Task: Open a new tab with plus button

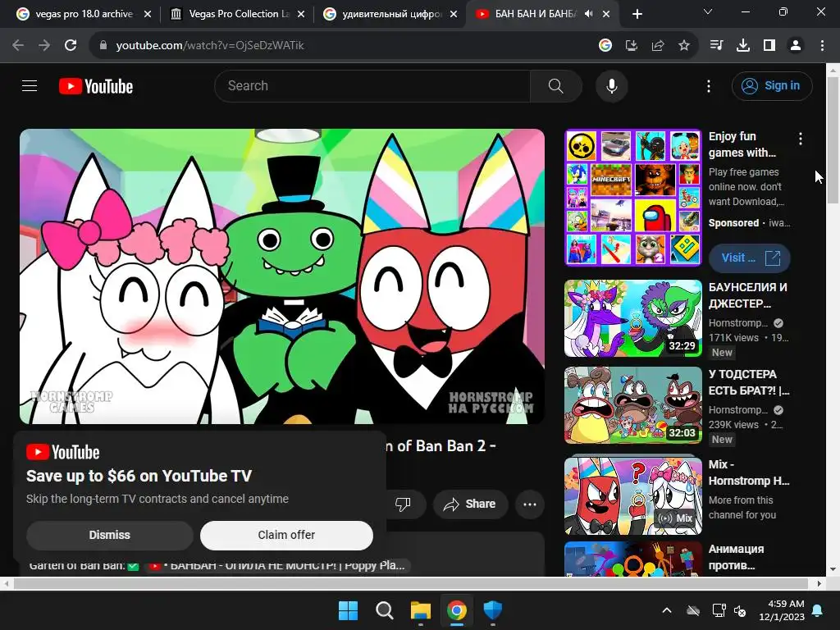Action: pos(637,14)
